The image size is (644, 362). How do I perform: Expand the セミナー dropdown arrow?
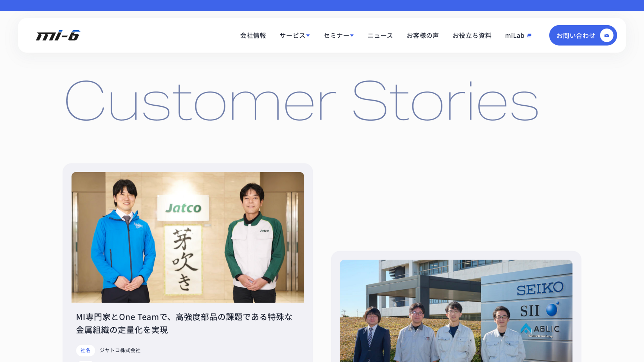coord(352,35)
